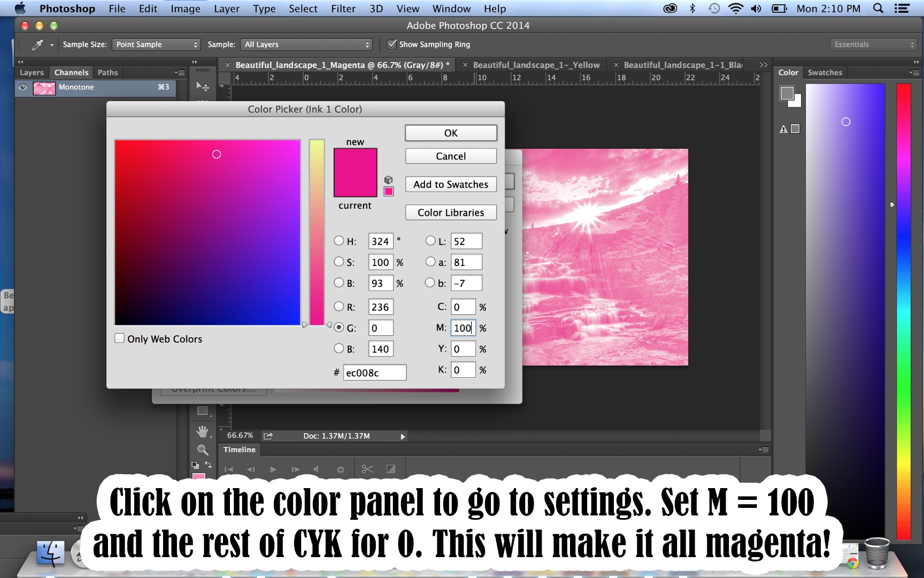The image size is (924, 578).
Task: Uncheck Show Sampling Ring
Action: (x=392, y=44)
